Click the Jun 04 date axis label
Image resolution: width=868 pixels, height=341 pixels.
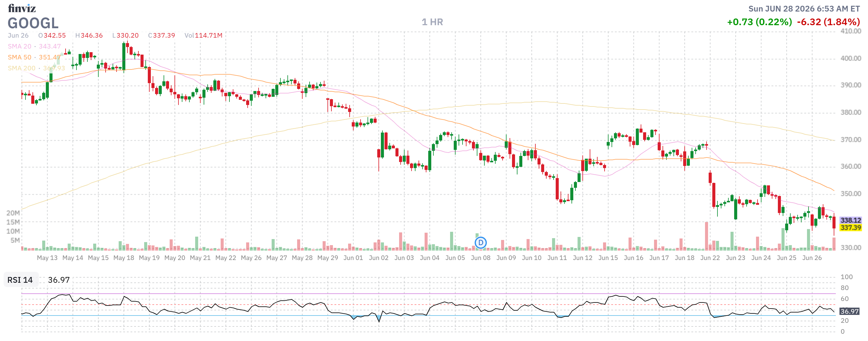430,258
